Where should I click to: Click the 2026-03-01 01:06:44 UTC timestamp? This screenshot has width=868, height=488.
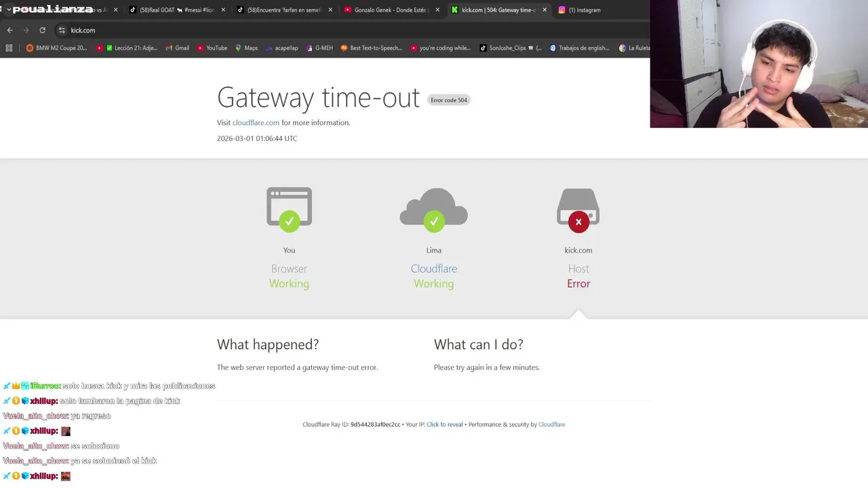click(257, 138)
